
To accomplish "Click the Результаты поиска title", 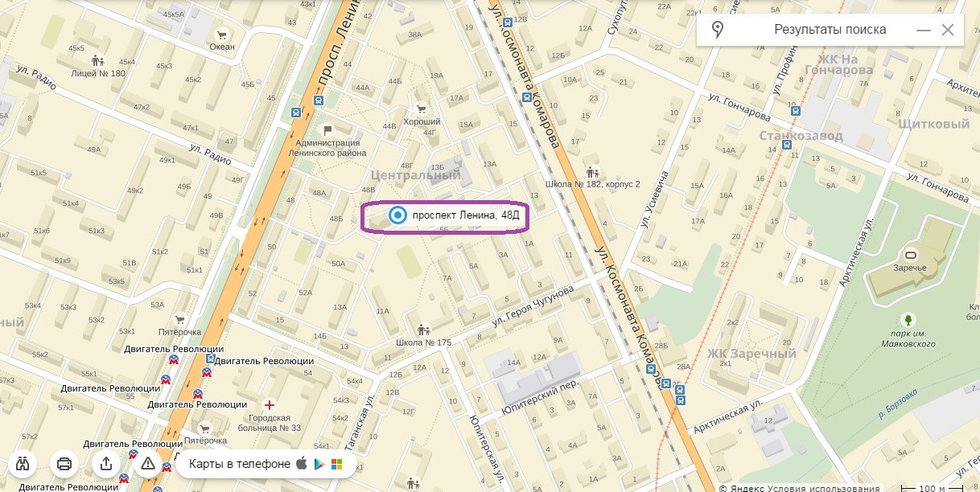I will [830, 30].
